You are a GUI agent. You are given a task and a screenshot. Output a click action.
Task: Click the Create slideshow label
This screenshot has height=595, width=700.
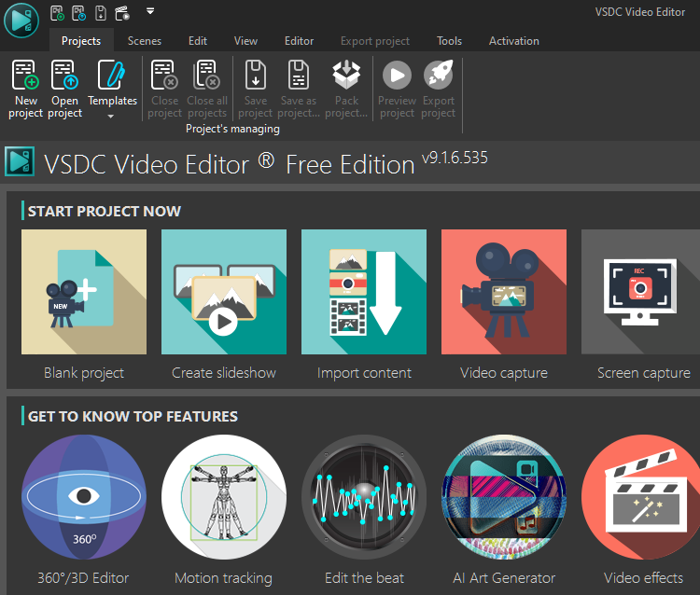pyautogui.click(x=224, y=373)
